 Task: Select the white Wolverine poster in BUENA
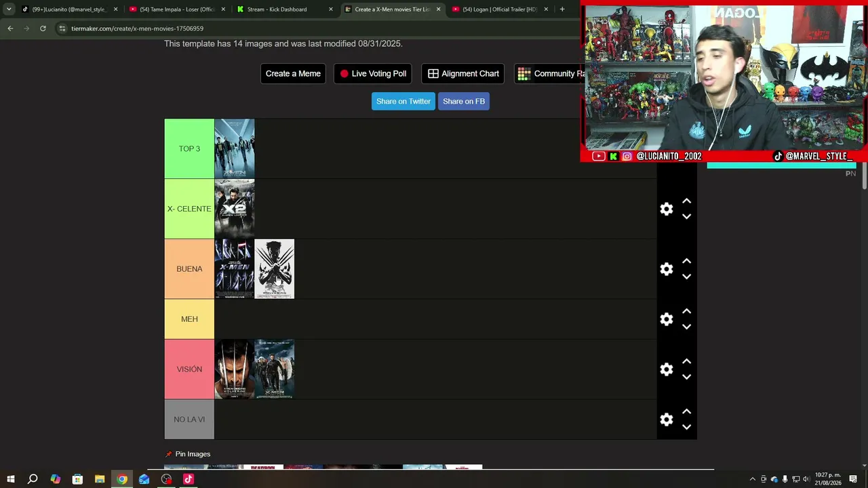[x=275, y=269]
